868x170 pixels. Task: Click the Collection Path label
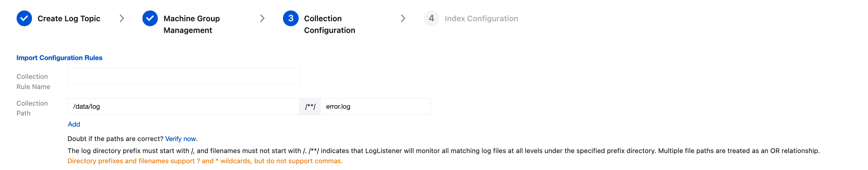32,108
